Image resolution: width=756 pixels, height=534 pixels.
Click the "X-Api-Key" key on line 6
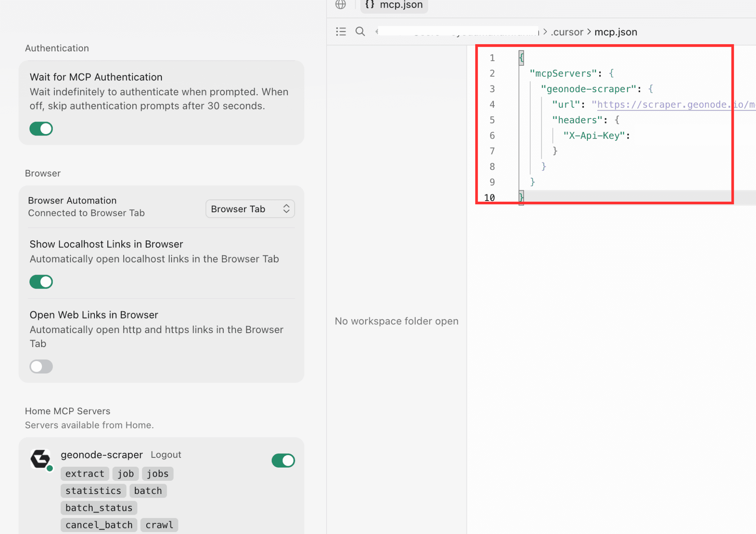[594, 136]
